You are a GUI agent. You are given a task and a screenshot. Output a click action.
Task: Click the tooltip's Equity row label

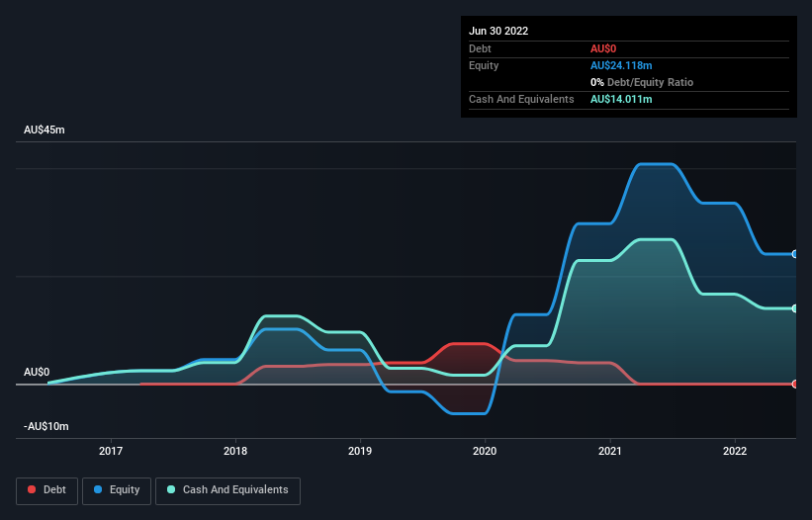pos(484,65)
